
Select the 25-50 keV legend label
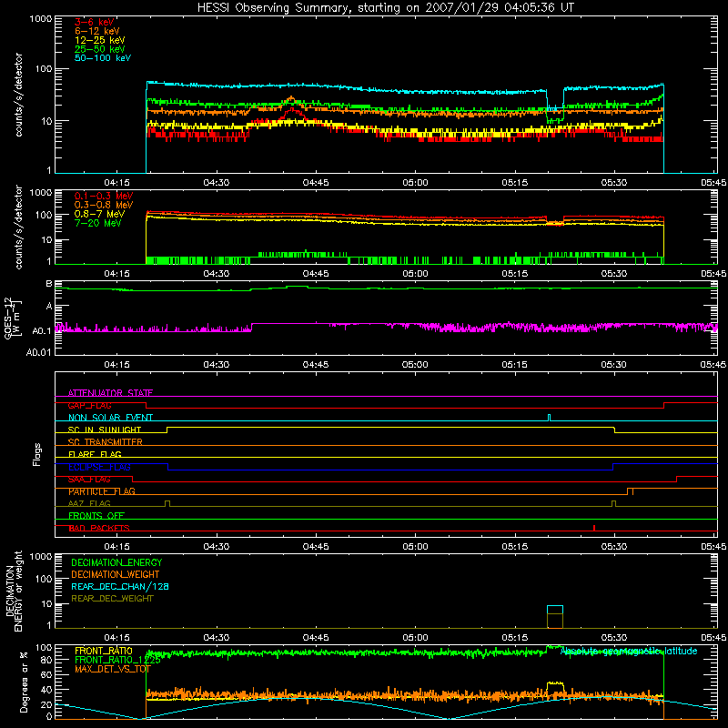[100, 49]
